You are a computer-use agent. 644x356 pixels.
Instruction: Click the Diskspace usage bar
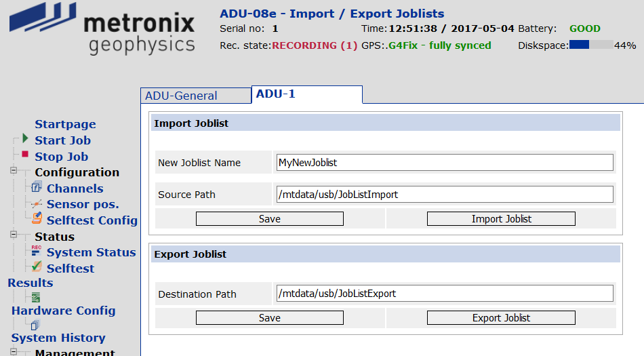[x=591, y=45]
